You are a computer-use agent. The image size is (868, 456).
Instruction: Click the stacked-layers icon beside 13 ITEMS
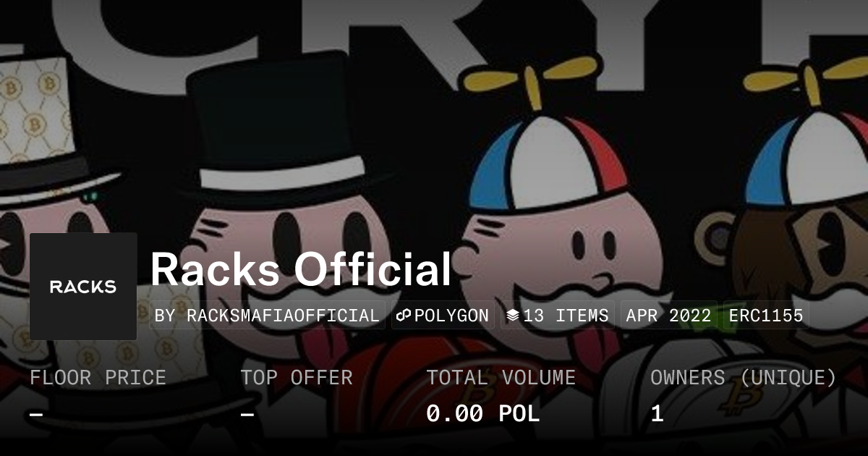[513, 316]
